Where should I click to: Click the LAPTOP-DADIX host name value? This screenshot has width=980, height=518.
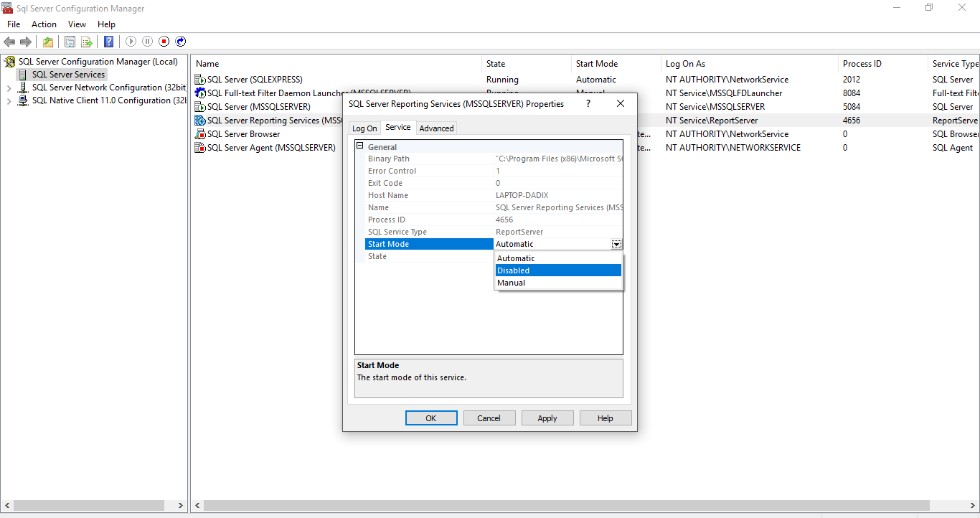[522, 195]
